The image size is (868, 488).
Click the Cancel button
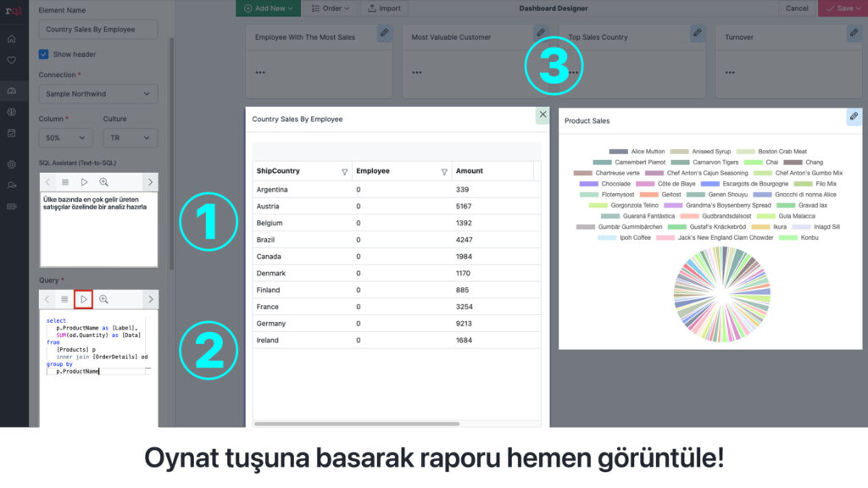click(x=797, y=8)
